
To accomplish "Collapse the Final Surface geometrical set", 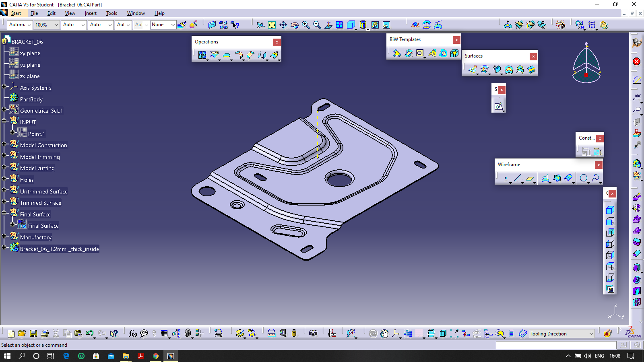I will tap(4, 213).
